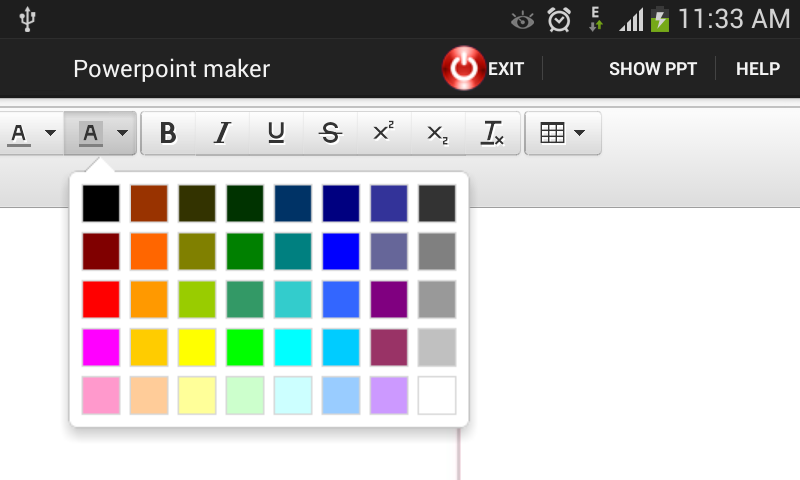This screenshot has width=800, height=480.
Task: Pick the plum swatch in the fourth row
Action: 389,347
